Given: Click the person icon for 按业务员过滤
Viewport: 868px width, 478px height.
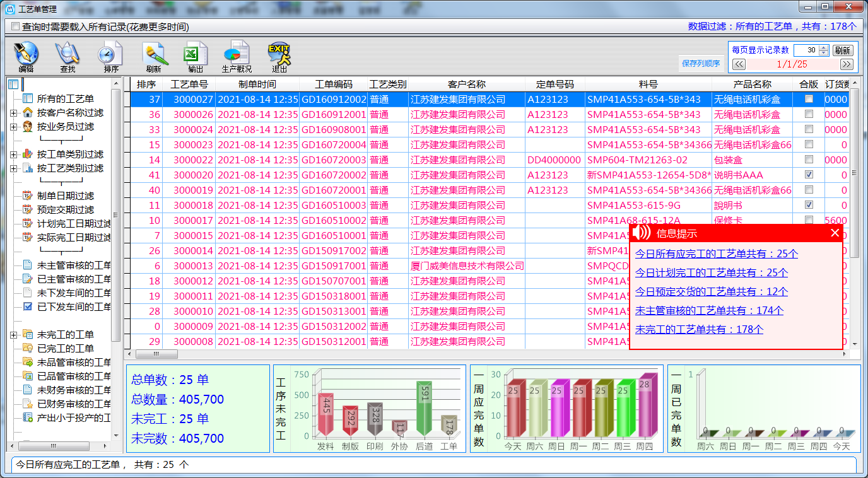Looking at the screenshot, I should click(x=27, y=126).
